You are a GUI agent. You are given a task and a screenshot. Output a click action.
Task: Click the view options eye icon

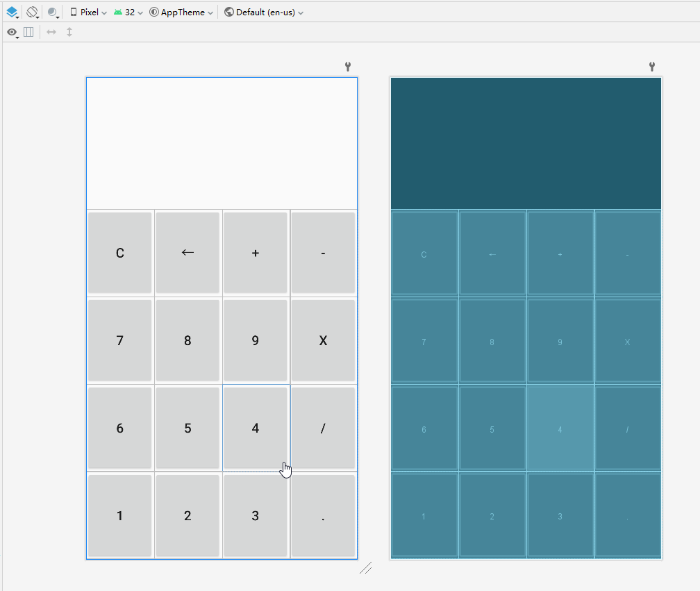click(12, 32)
